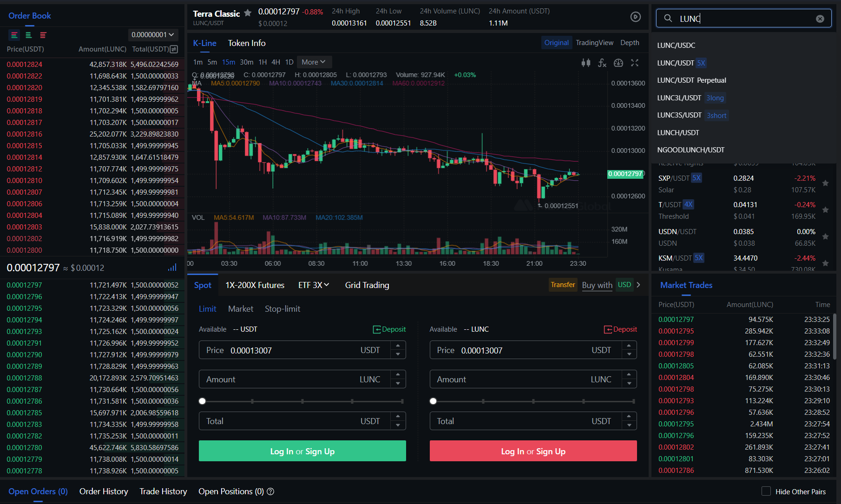Viewport: 841px width, 504px height.
Task: Favorite Terra Classic with the star icon
Action: pyautogui.click(x=248, y=13)
